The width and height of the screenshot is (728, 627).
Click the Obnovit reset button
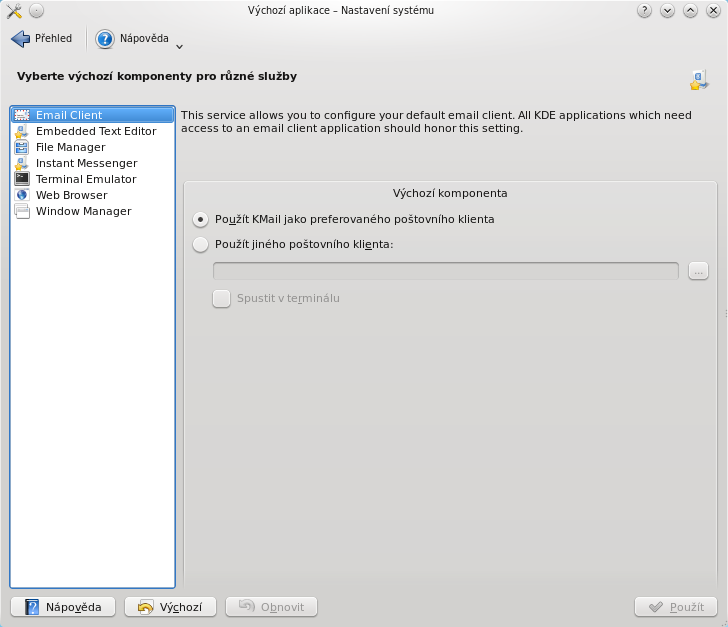(x=272, y=607)
